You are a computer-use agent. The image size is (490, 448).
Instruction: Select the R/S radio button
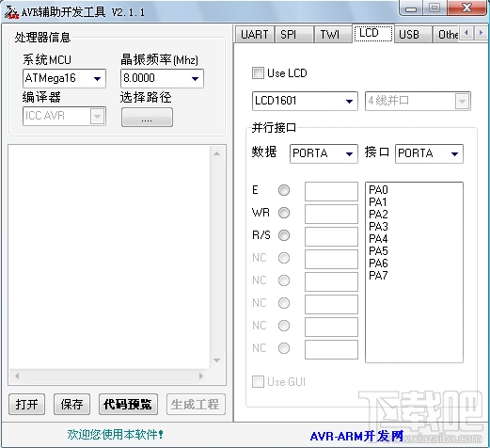click(284, 235)
